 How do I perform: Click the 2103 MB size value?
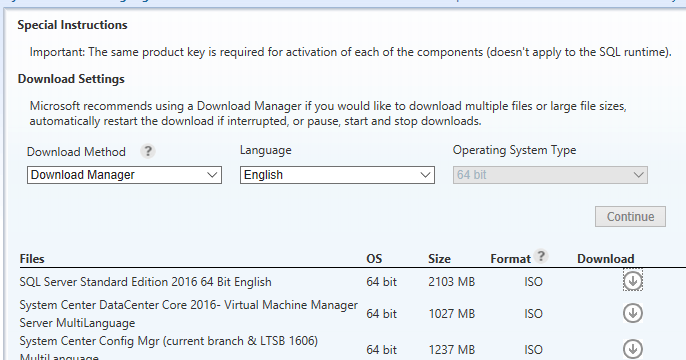(x=452, y=282)
